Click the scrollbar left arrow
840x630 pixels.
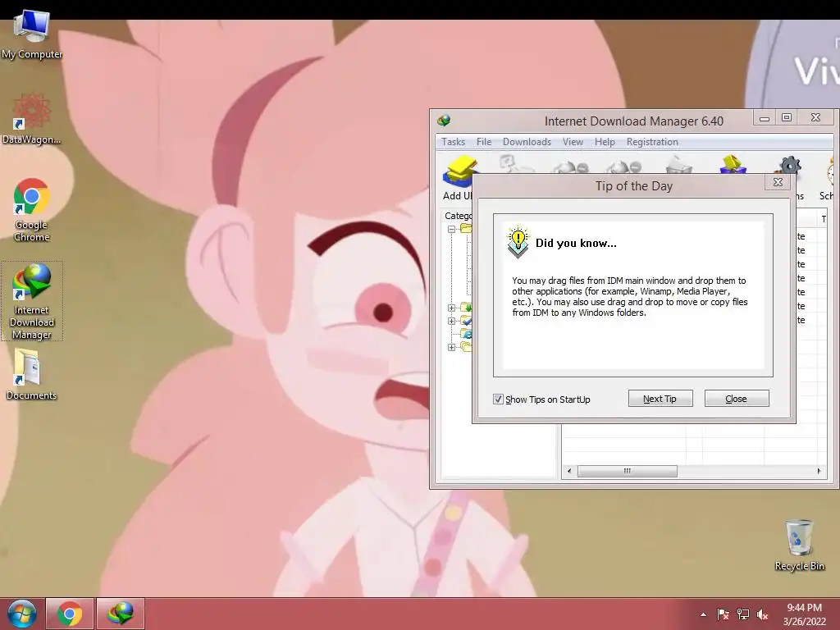pos(569,471)
